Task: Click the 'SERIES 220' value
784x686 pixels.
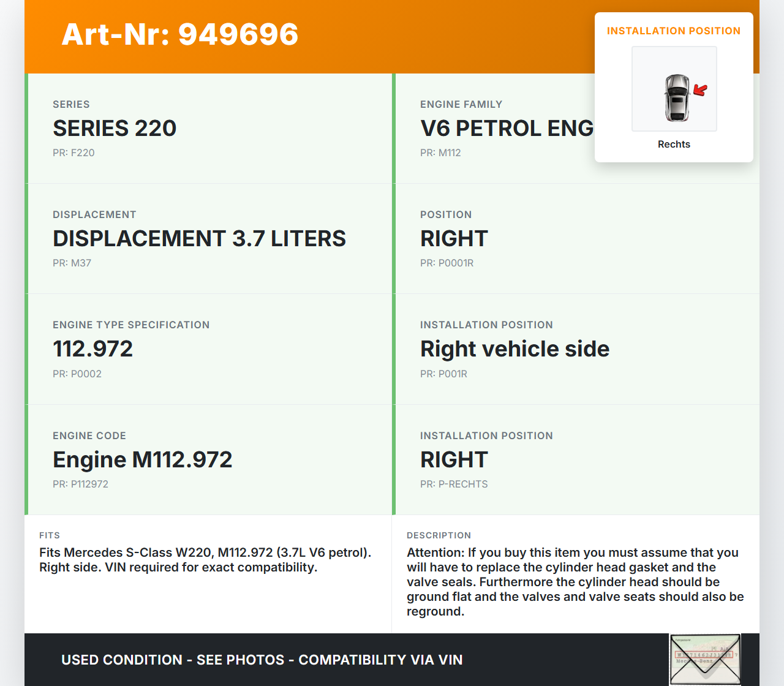Action: pos(115,128)
